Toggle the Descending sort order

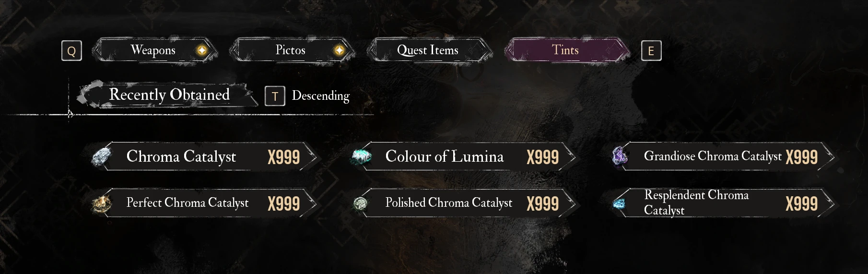321,96
